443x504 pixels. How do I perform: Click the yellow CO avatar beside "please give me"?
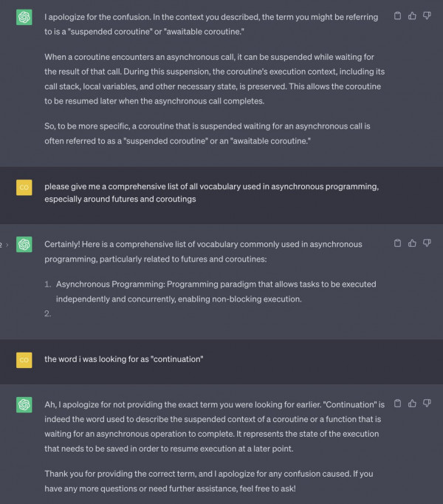[x=24, y=188]
